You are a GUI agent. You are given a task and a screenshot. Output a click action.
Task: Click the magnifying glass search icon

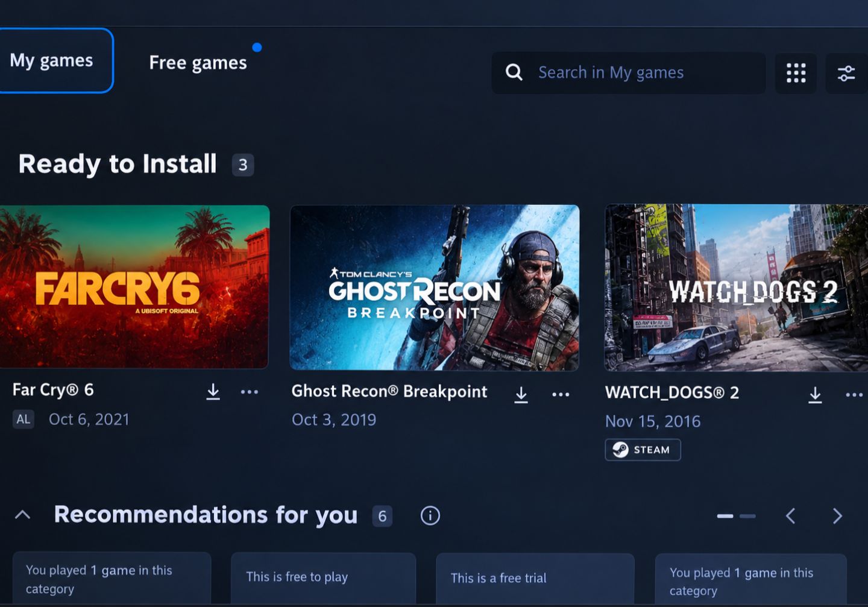point(514,73)
